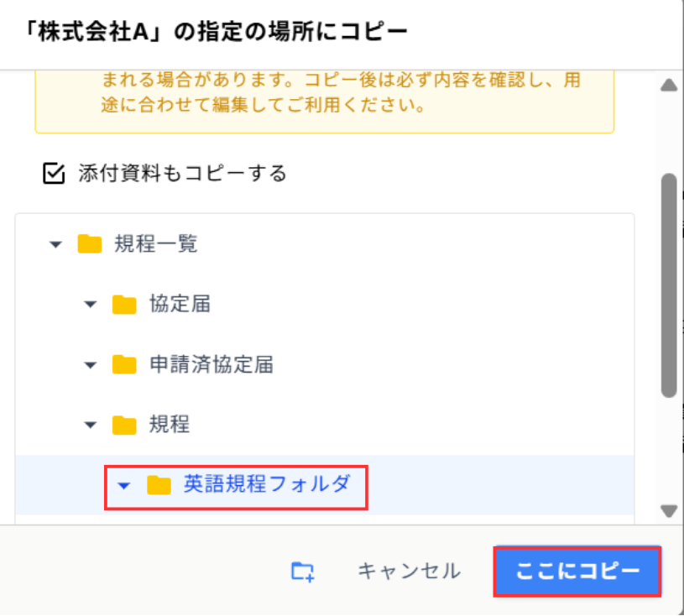Click the 協定届 folder icon
684x616 pixels.
124,304
